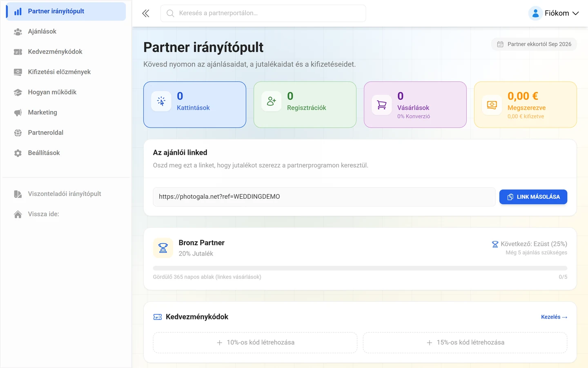Image resolution: width=588 pixels, height=368 pixels.
Task: Click the add-user icon in Regisztrációk card
Action: [x=272, y=101]
